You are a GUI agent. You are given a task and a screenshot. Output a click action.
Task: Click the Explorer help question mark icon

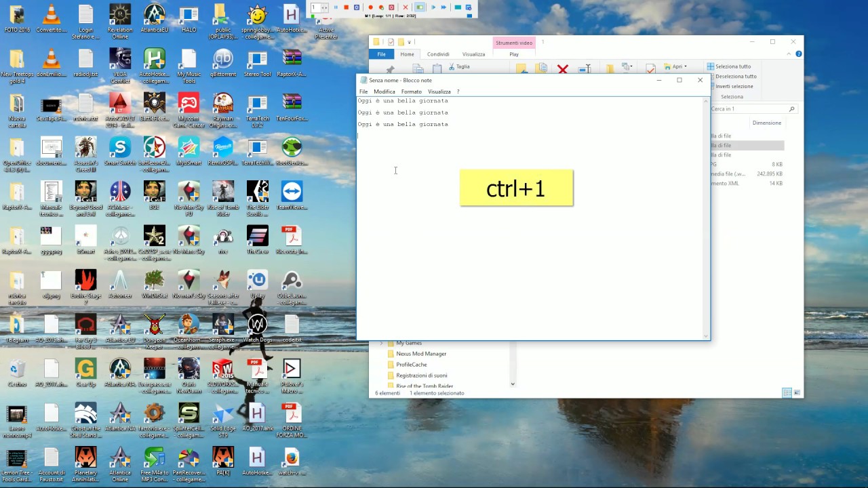pos(799,54)
